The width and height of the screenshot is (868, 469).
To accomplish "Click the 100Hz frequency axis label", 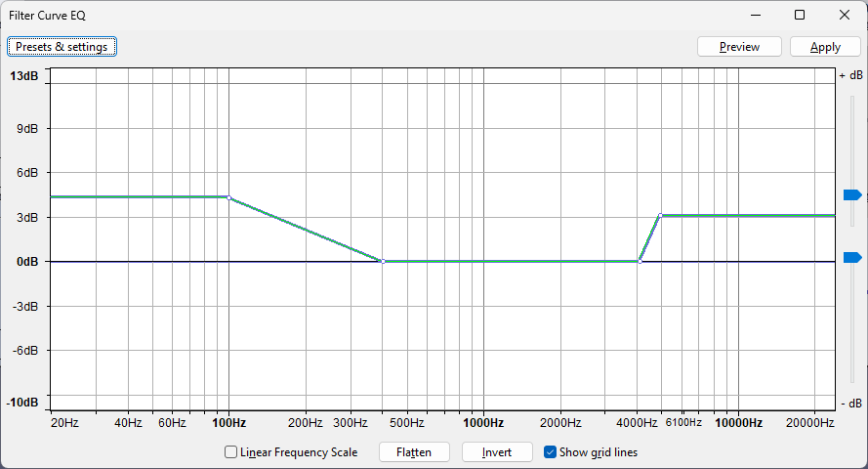I will pyautogui.click(x=229, y=423).
